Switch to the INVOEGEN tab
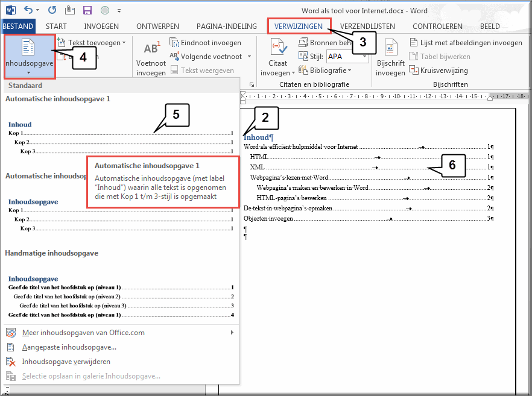 coord(101,26)
